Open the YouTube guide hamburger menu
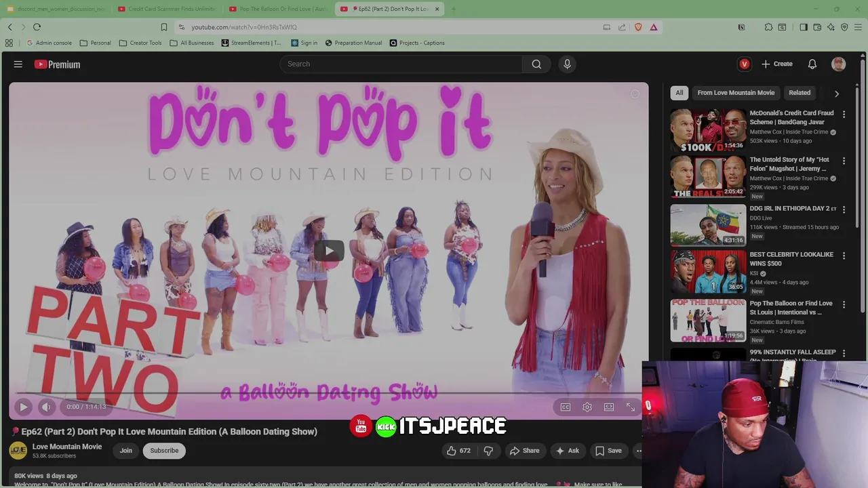The height and width of the screenshot is (488, 868). coord(18,64)
